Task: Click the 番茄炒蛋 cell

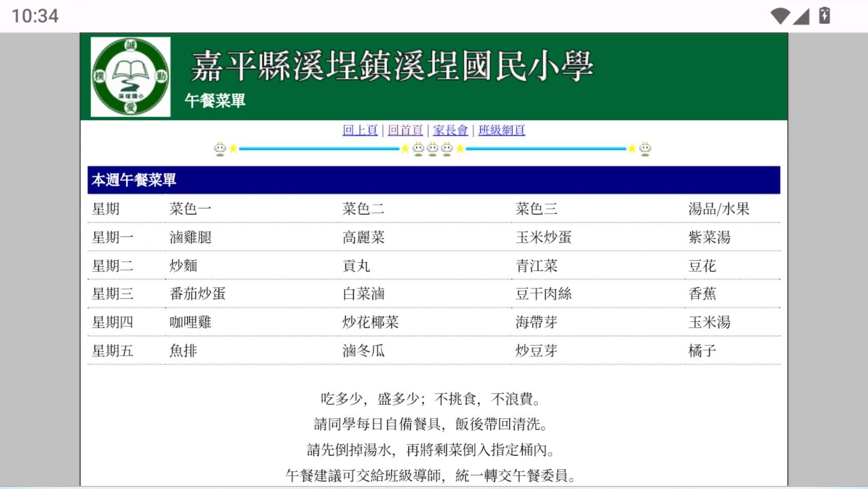Action: 198,294
